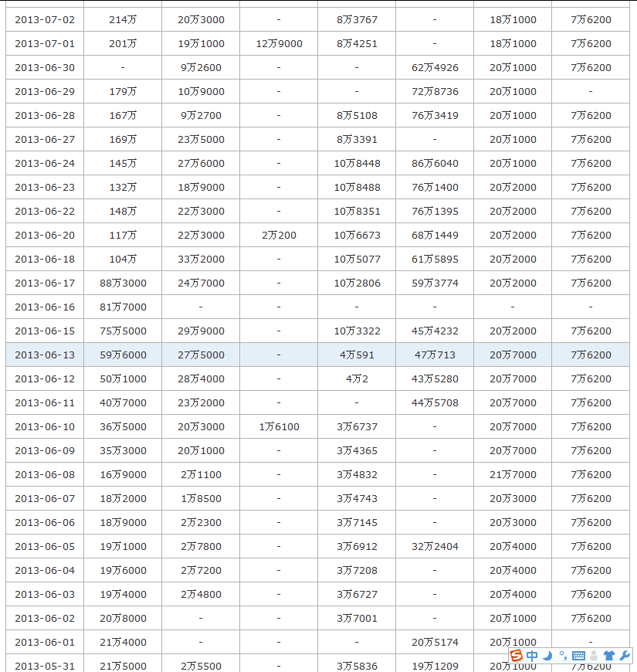Click the 32万2404 cell
The width and height of the screenshot is (637, 672).
[435, 546]
